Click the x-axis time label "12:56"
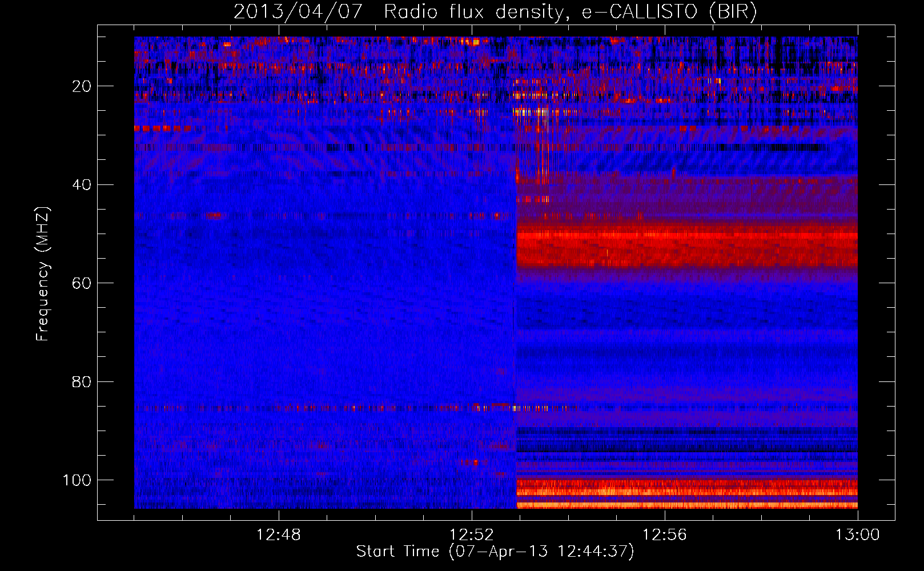Image resolution: width=924 pixels, height=571 pixels. (x=665, y=535)
